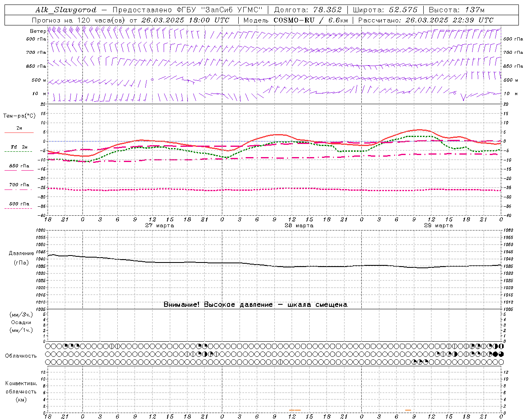525x420 pixels.
Task: Click the 'Конвективн.' convective cloud label
Action: [21, 383]
